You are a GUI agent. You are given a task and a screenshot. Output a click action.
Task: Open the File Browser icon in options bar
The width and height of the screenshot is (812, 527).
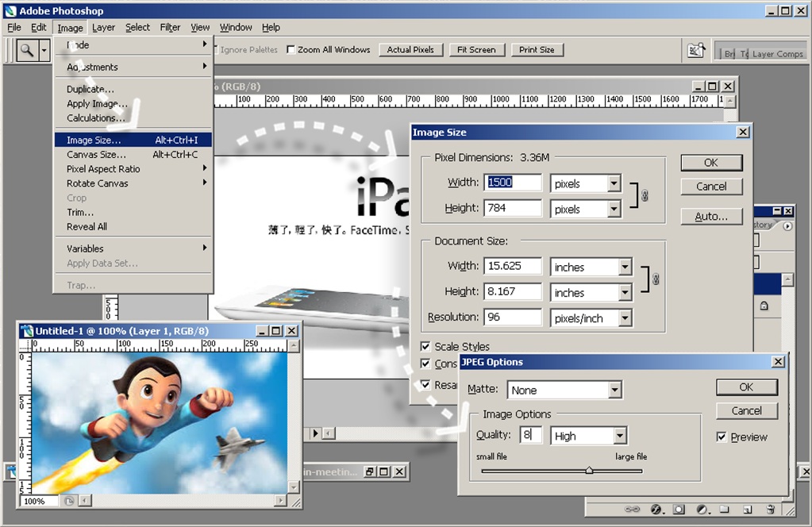pyautogui.click(x=696, y=50)
